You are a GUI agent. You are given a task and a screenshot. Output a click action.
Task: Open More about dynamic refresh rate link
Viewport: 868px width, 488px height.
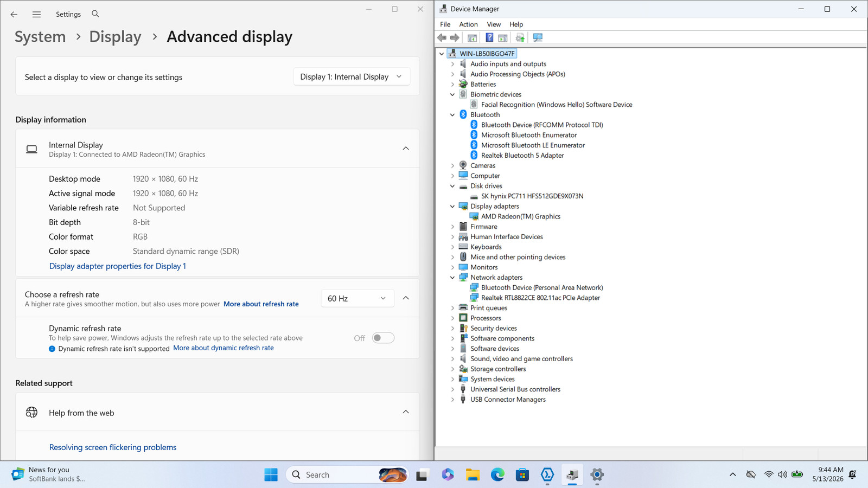pyautogui.click(x=224, y=348)
